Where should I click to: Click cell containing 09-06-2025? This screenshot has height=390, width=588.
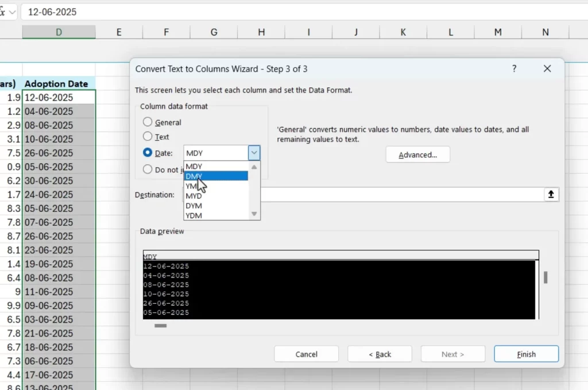pos(59,306)
